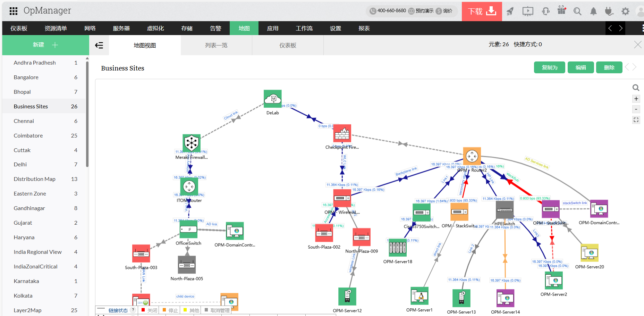This screenshot has width=644, height=316.
Task: Open the 仪表板 main menu
Action: tap(19, 28)
